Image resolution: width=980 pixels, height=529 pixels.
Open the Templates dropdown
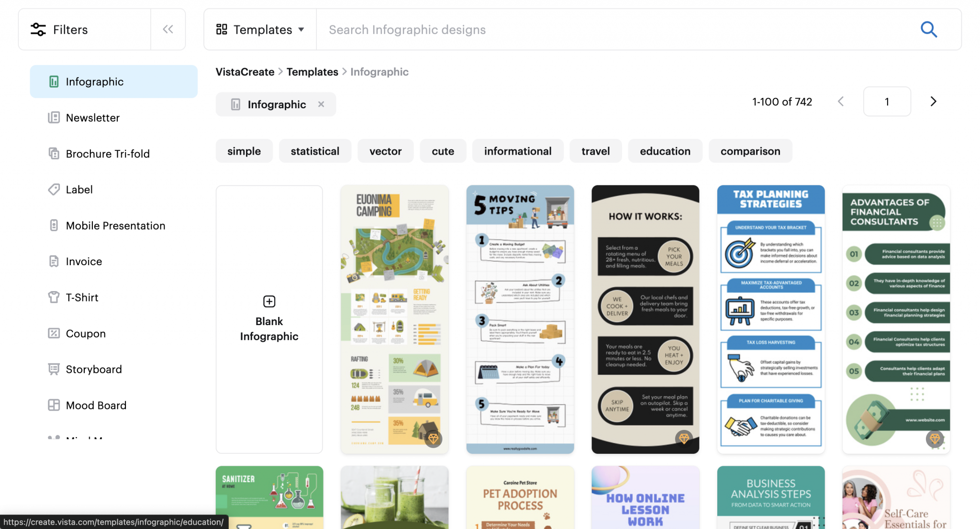click(x=260, y=29)
